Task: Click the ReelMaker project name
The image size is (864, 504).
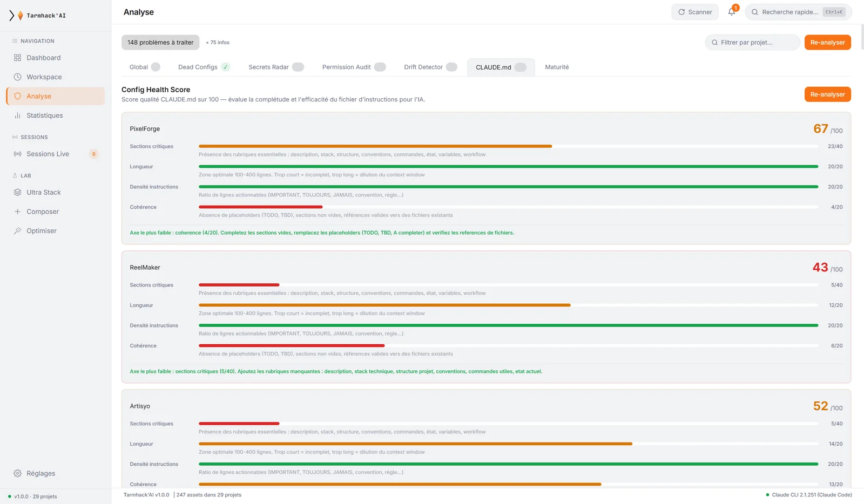Action: [x=145, y=268]
